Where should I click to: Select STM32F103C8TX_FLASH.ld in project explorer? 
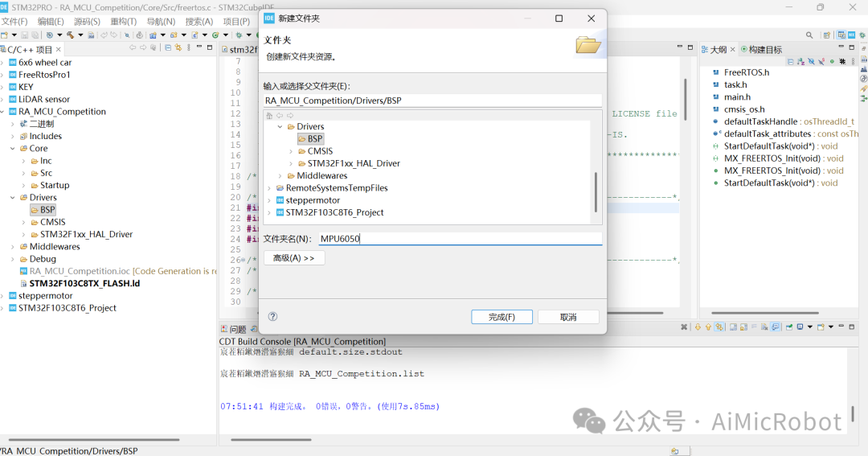coord(84,283)
